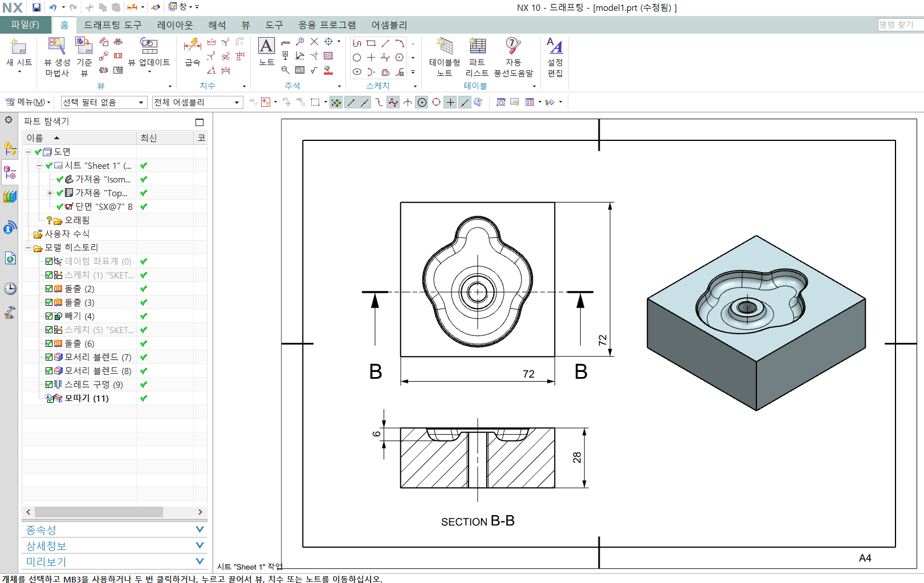The width and height of the screenshot is (924, 583).
Task: Toggle checkbox for 돌출 (6) feature
Action: click(49, 343)
